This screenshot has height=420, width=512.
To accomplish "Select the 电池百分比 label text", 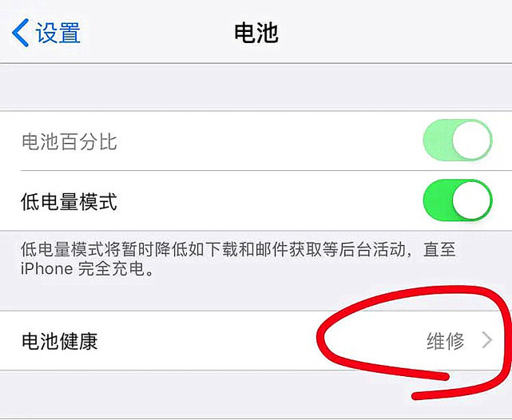I will [x=69, y=141].
